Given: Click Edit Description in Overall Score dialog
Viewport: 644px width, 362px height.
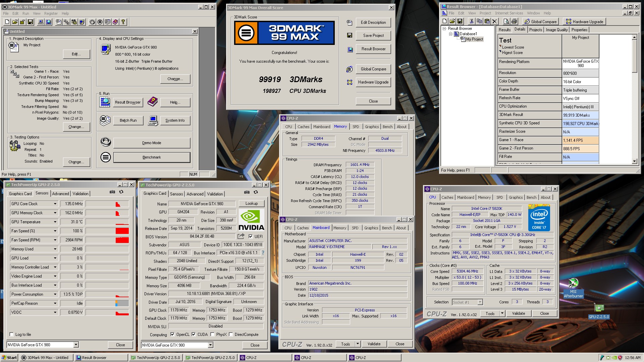Looking at the screenshot, I should (x=373, y=22).
